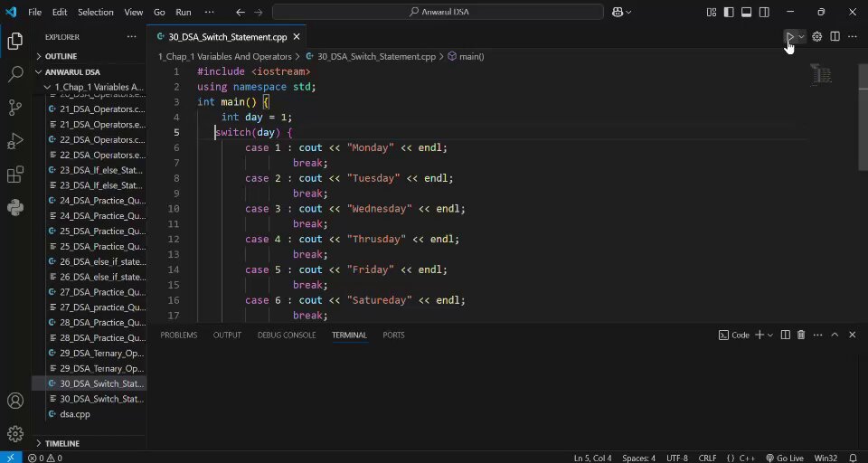Screen dimensions: 868x463
Task: Change indentation via Spaces: 4
Action: tap(639, 458)
